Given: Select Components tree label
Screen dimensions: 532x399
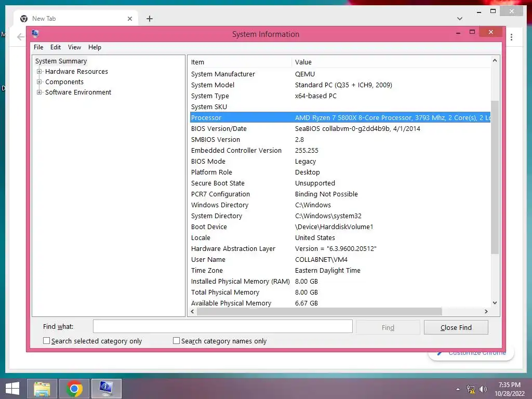Looking at the screenshot, I should coord(64,82).
